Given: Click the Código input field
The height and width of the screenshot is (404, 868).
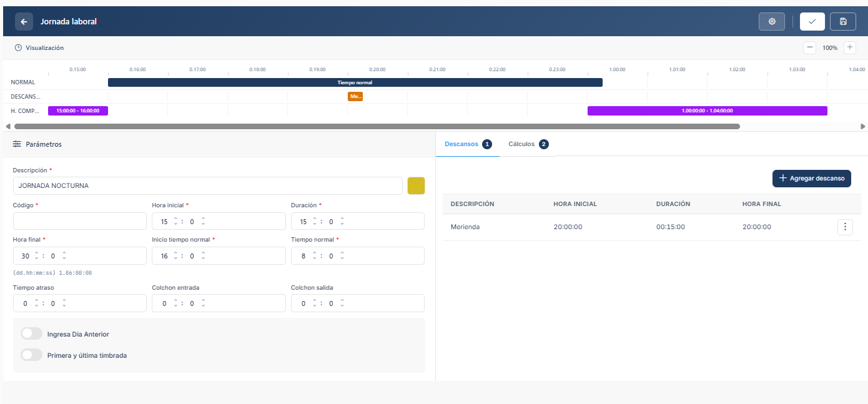Looking at the screenshot, I should [x=79, y=222].
